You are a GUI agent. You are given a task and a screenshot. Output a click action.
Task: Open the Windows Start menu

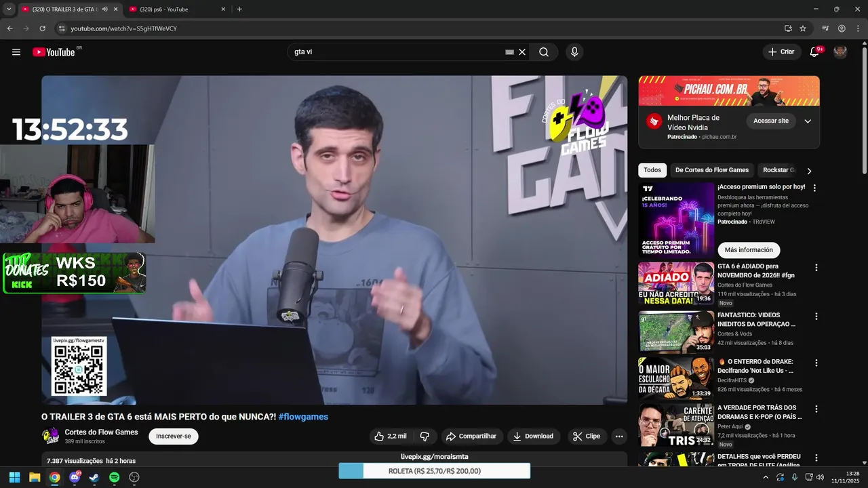[x=14, y=477]
